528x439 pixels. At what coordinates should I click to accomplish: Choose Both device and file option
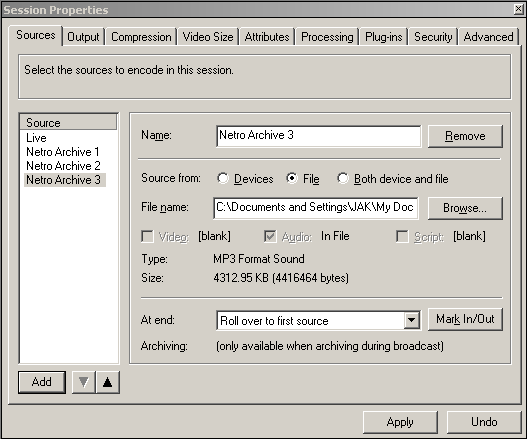pyautogui.click(x=343, y=178)
